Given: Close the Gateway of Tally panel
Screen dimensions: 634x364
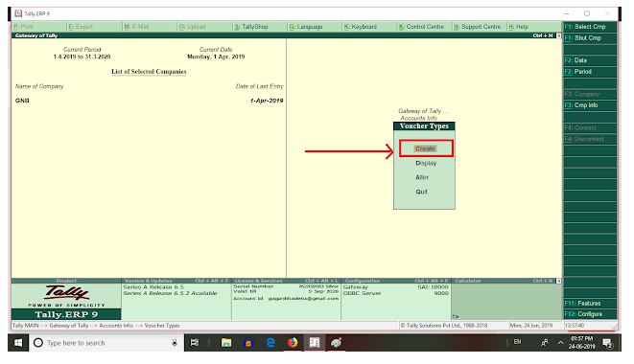Looking at the screenshot, I should click(559, 36).
